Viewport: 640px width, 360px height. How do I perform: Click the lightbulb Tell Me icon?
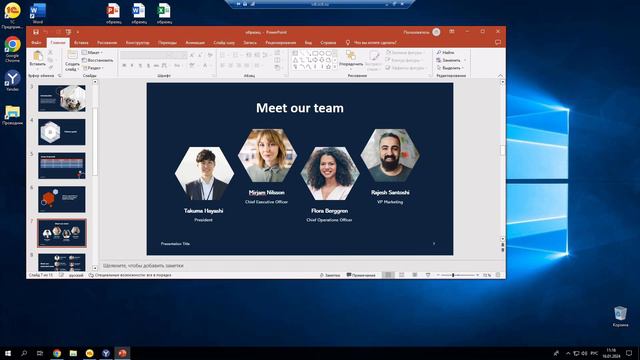pyautogui.click(x=348, y=42)
